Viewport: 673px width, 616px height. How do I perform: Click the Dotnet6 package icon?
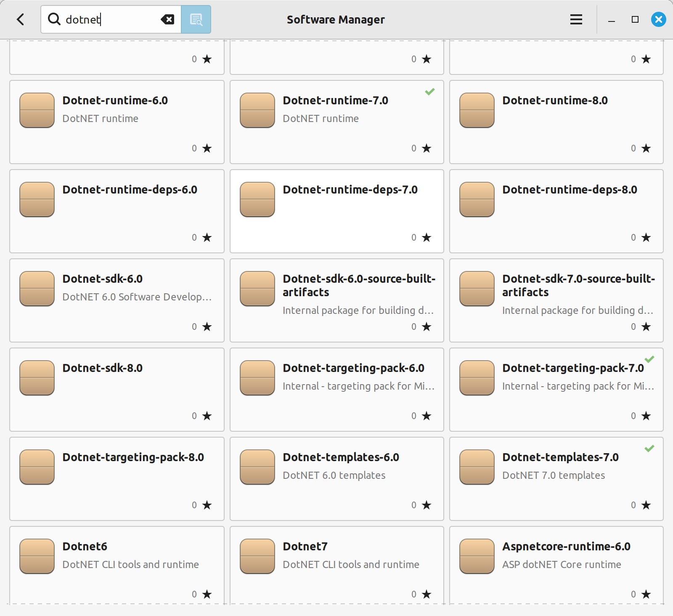click(x=37, y=556)
